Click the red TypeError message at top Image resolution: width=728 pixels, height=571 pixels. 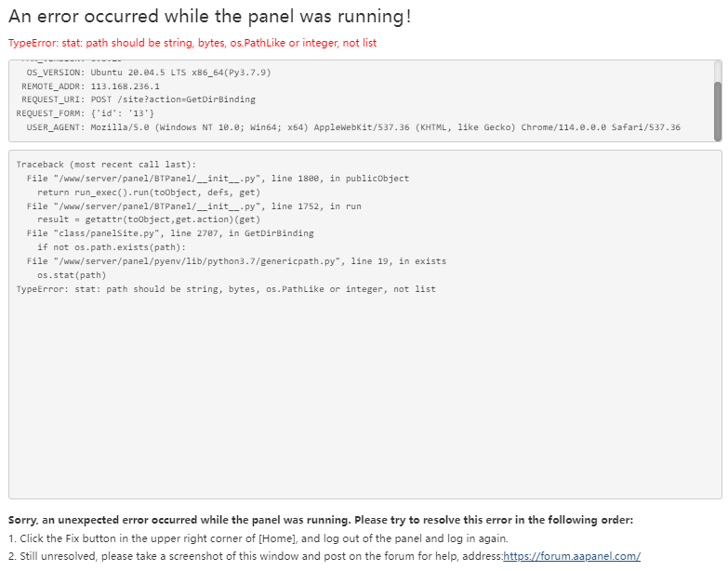192,43
